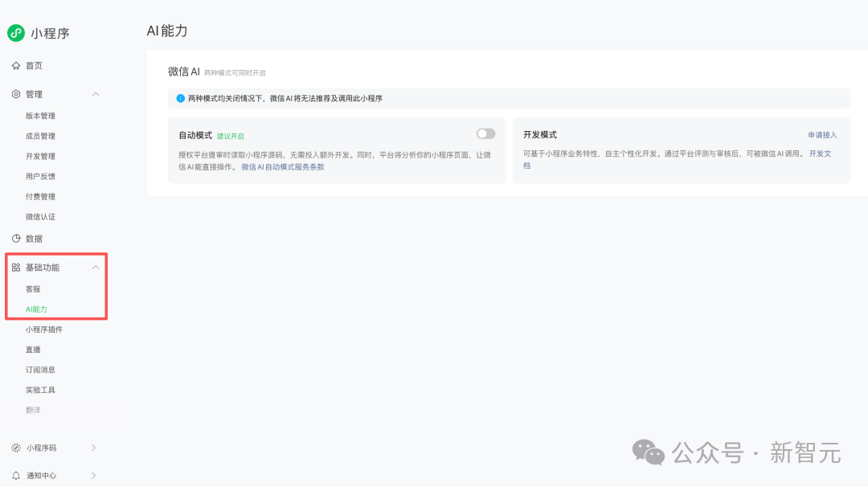
Task: Click the 微信 AI section heading
Action: click(x=184, y=72)
